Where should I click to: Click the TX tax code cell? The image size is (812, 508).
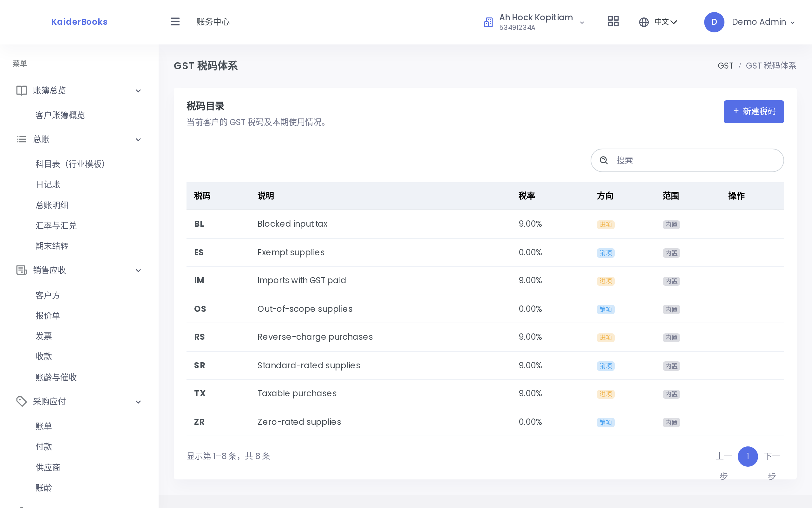200,393
